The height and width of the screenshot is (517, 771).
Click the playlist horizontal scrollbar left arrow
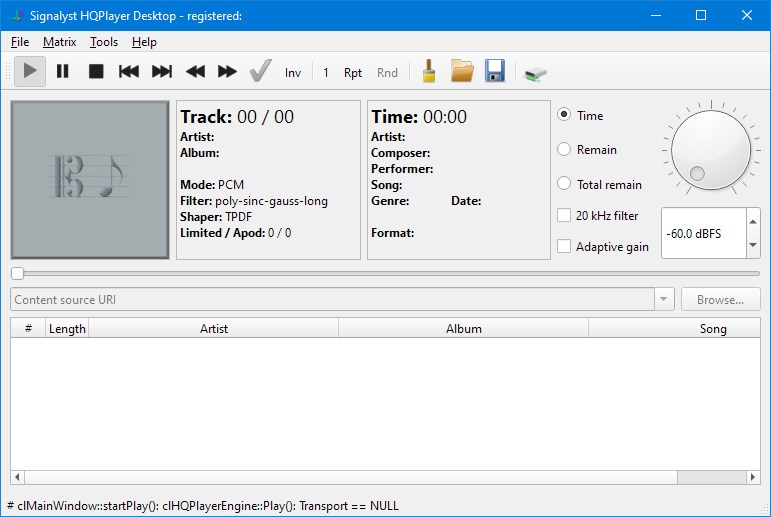(x=18, y=477)
